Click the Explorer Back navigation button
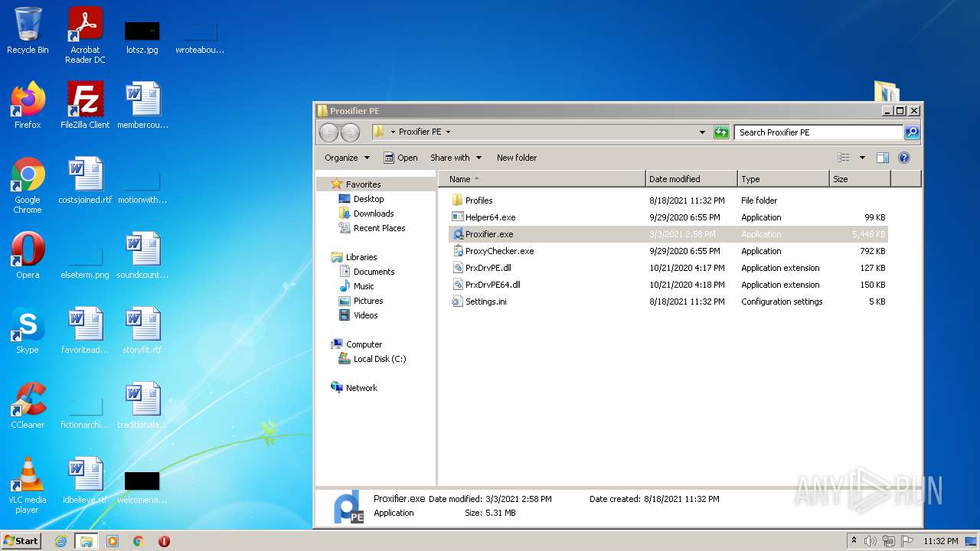 click(328, 132)
